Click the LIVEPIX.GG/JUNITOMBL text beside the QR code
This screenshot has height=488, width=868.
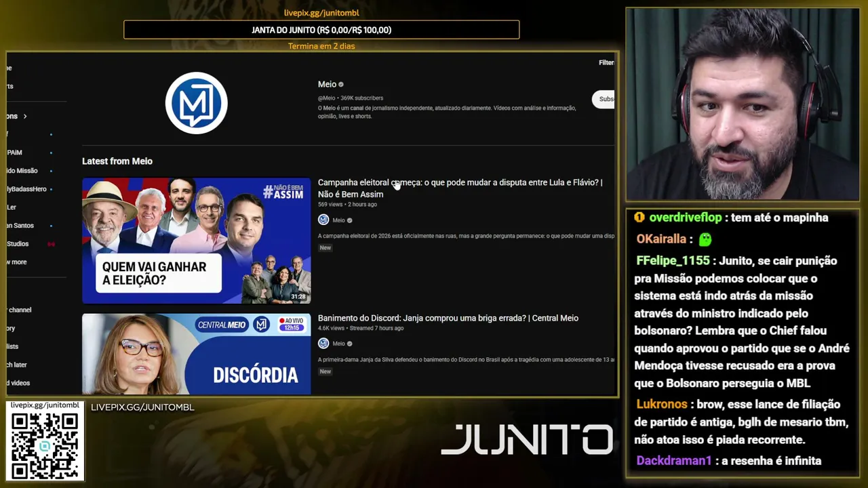coord(142,407)
